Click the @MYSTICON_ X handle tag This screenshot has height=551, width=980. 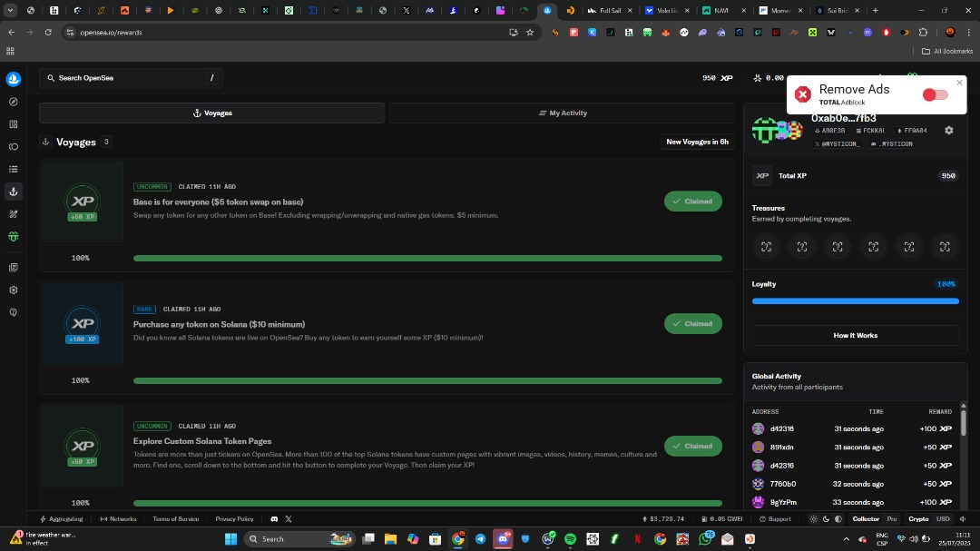pos(837,143)
